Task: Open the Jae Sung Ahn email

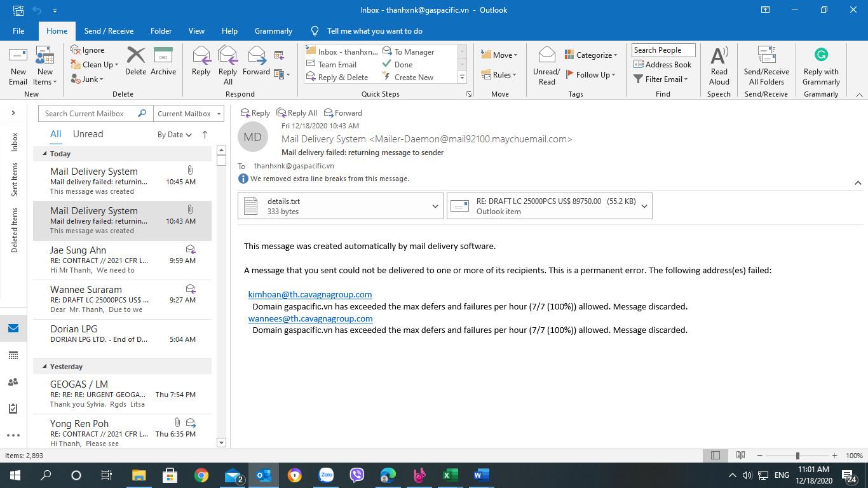Action: click(x=123, y=260)
